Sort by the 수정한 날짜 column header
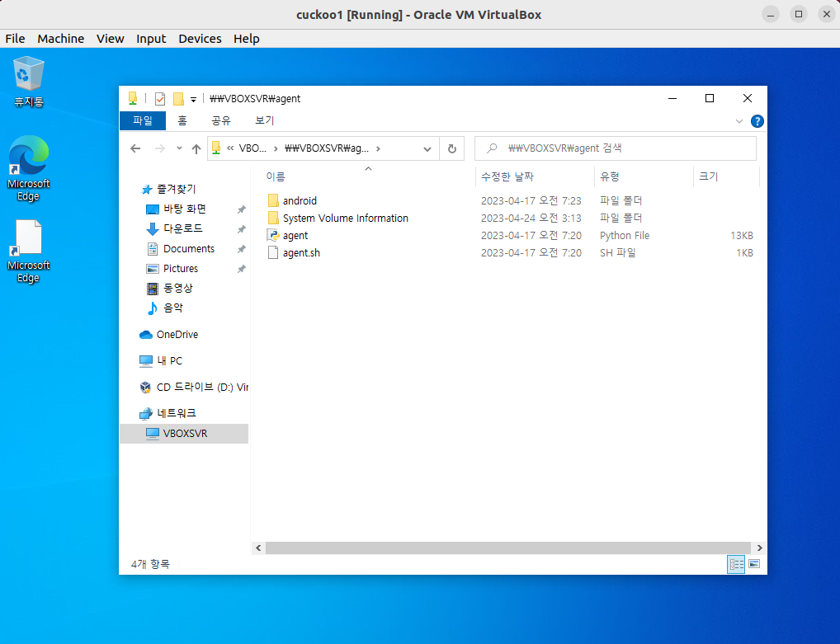Viewport: 840px width, 644px height. point(507,176)
